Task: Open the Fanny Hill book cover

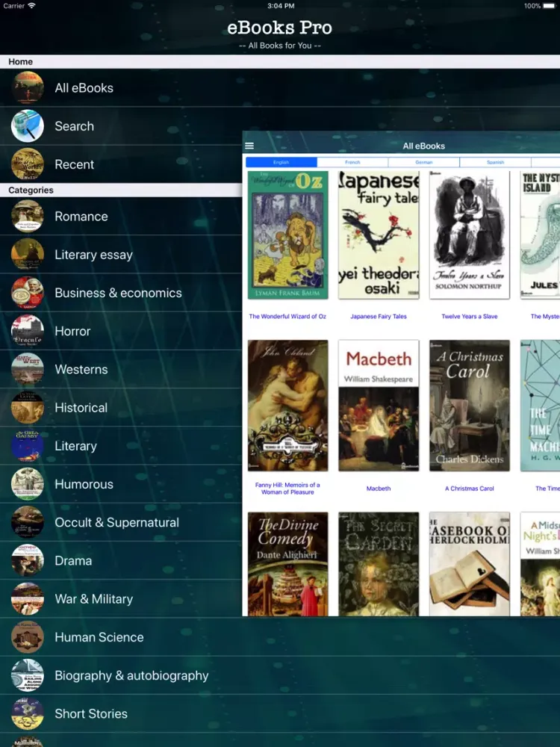Action: tap(288, 406)
